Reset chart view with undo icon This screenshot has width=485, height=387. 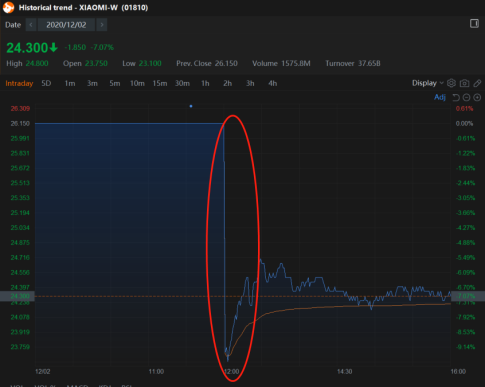(x=456, y=97)
